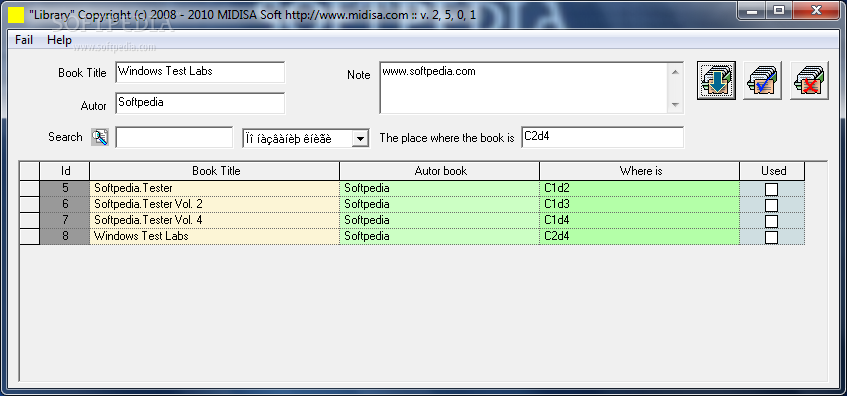Click the magnifier search icon
Viewport: 847px width, 396px height.
coord(99,137)
